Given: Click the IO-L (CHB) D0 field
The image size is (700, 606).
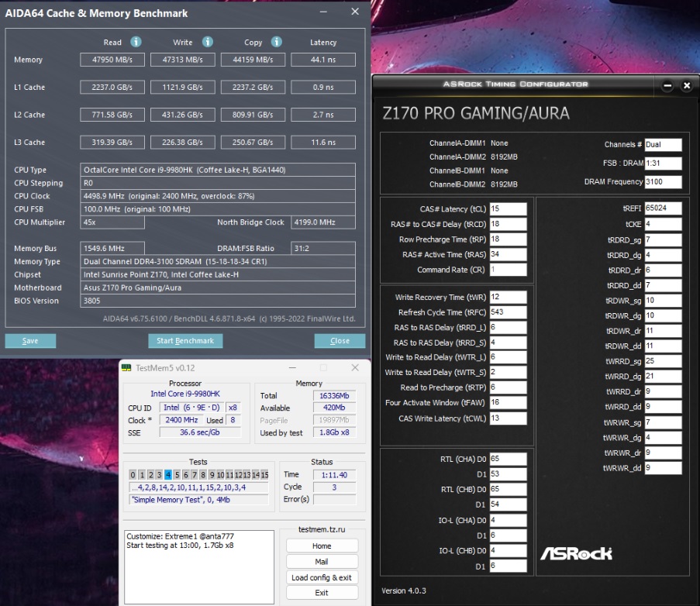Looking at the screenshot, I should tap(508, 551).
